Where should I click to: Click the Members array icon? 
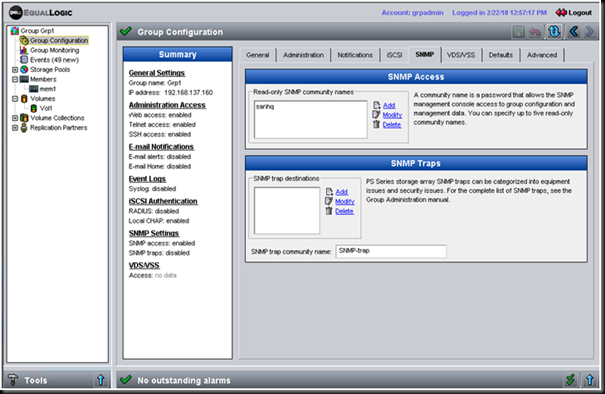point(24,79)
